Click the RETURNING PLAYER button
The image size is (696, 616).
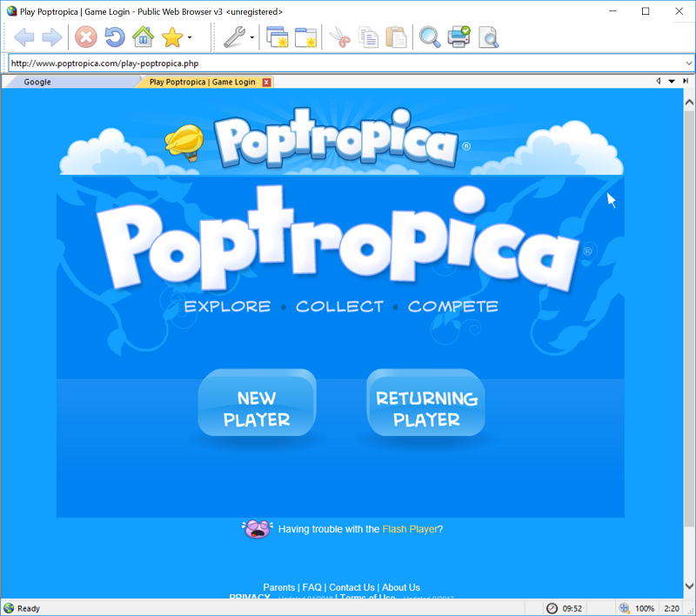click(426, 403)
